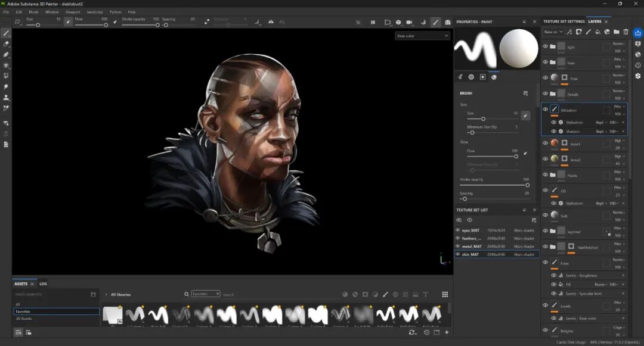
Task: Toggle visibility of eyes_MAT texture set
Action: coord(457,230)
